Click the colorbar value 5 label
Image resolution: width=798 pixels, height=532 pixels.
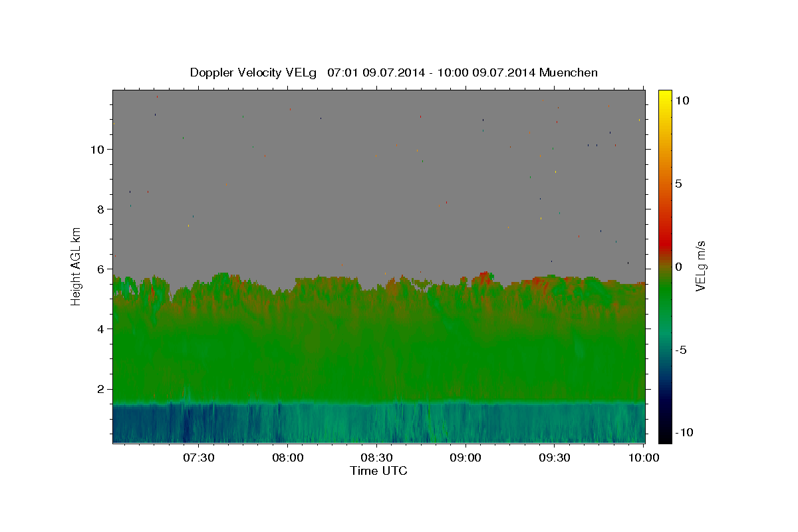(x=679, y=184)
